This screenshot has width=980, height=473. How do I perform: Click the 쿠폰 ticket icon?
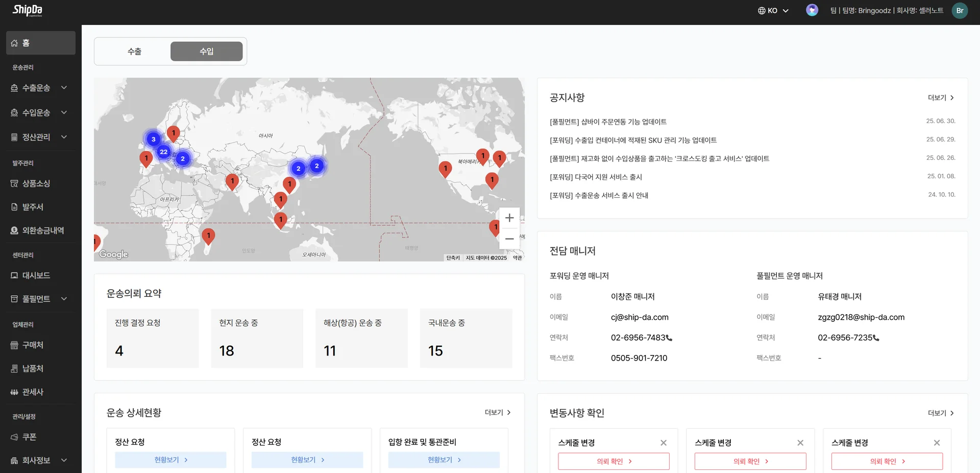pos(14,437)
